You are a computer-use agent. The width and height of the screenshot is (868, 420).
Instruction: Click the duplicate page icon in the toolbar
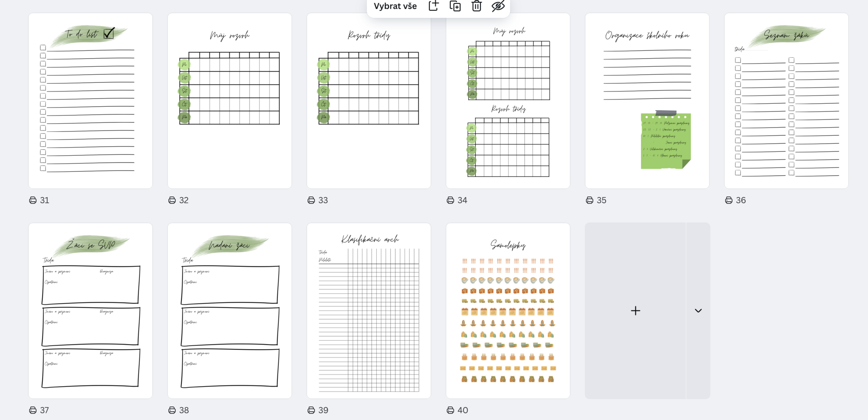(455, 6)
